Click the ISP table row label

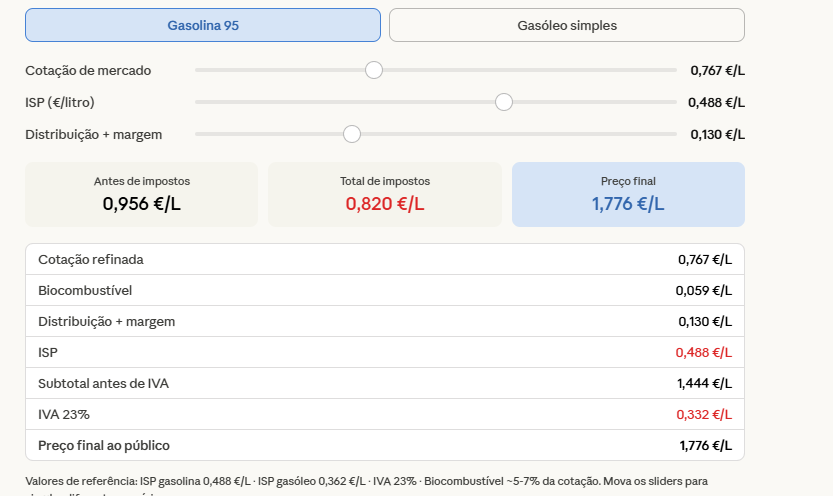(x=48, y=353)
